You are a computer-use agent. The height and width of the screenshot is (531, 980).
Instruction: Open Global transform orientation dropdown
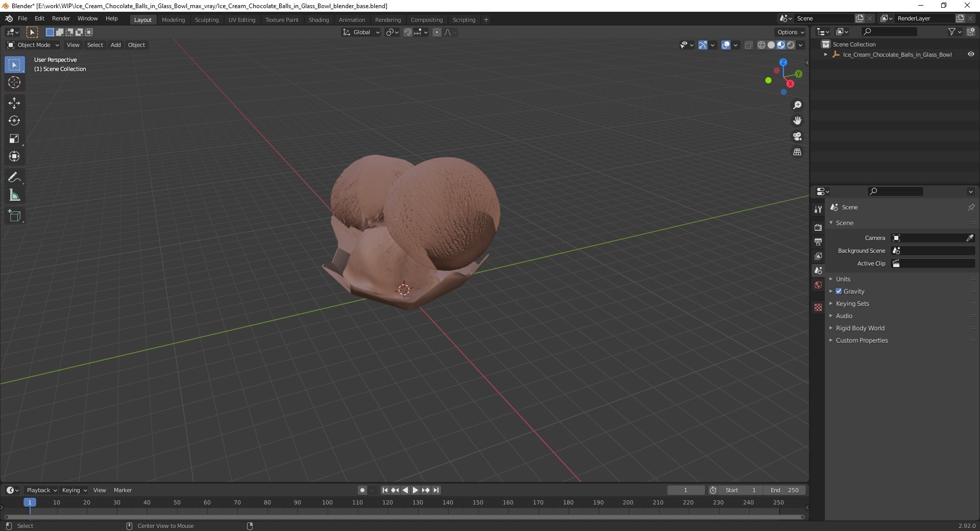(x=361, y=32)
